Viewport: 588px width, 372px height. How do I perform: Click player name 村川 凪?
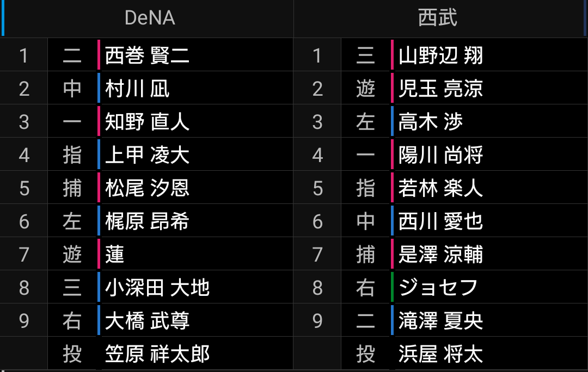click(x=137, y=89)
